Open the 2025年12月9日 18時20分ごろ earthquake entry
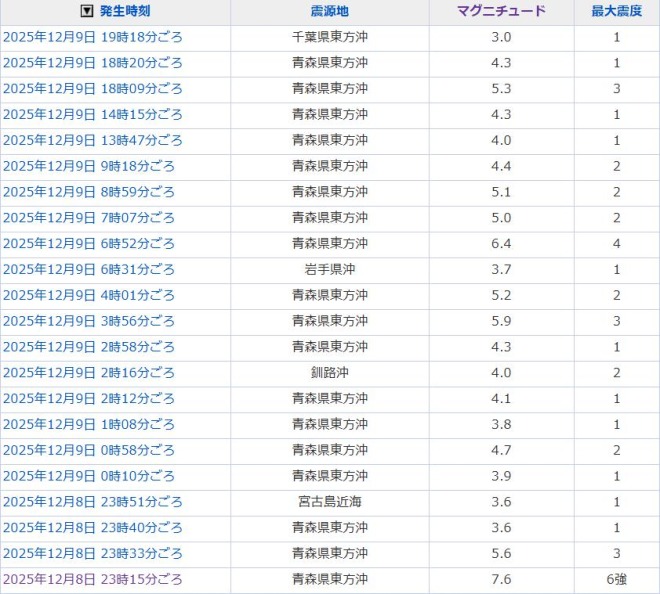Screen dimensions: 660x594 point(93,63)
